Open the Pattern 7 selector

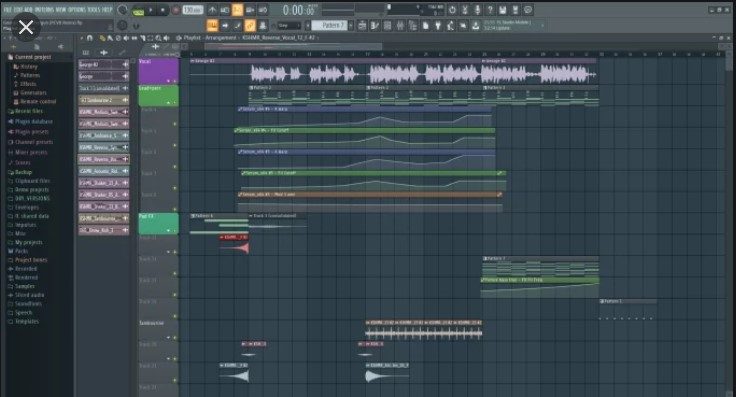point(329,25)
